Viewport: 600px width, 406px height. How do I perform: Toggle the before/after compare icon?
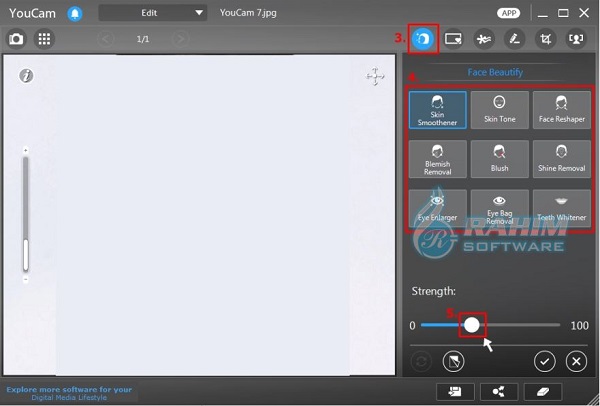click(x=453, y=361)
